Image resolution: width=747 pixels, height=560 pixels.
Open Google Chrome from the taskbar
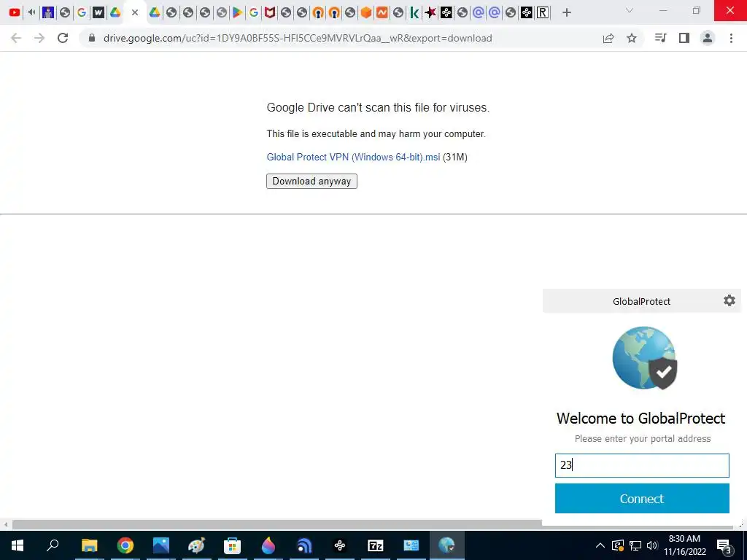(x=125, y=545)
